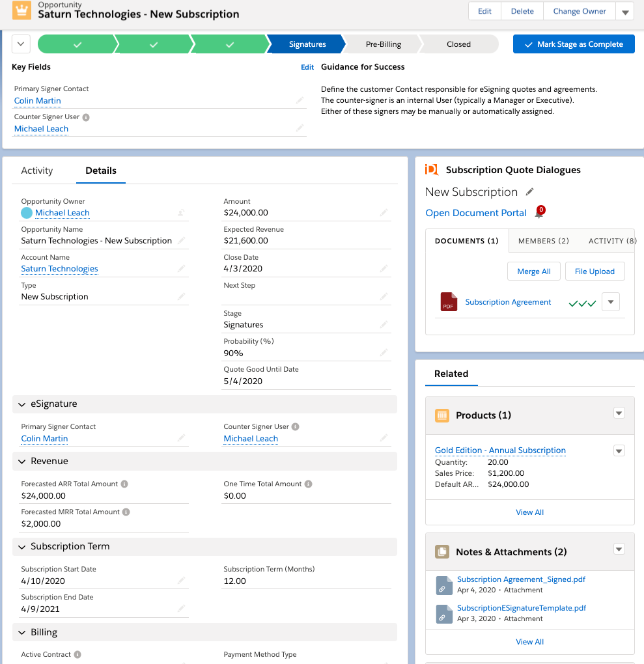The height and width of the screenshot is (664, 644).
Task: Open Subscription Agreement document link
Action: [x=508, y=302]
